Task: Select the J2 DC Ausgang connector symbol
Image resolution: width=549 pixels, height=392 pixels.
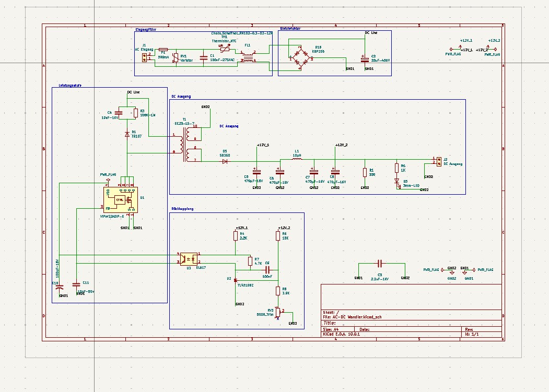Action: [x=439, y=161]
